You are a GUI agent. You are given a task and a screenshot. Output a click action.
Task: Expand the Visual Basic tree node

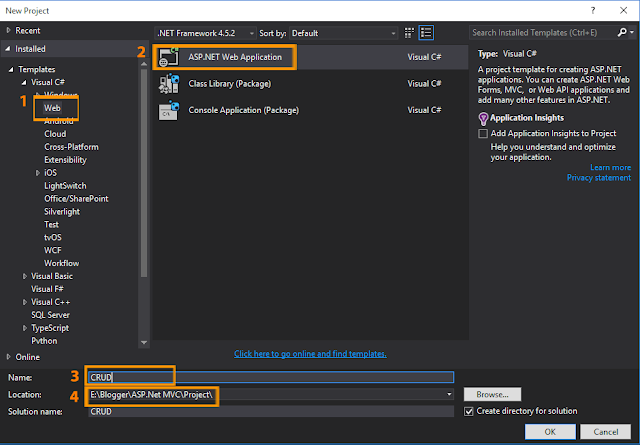24,276
